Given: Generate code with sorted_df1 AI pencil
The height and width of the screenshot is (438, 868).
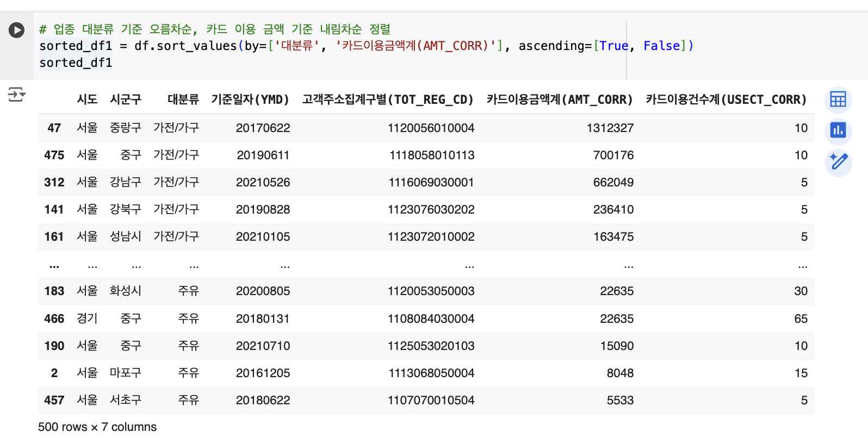Looking at the screenshot, I should pyautogui.click(x=838, y=162).
